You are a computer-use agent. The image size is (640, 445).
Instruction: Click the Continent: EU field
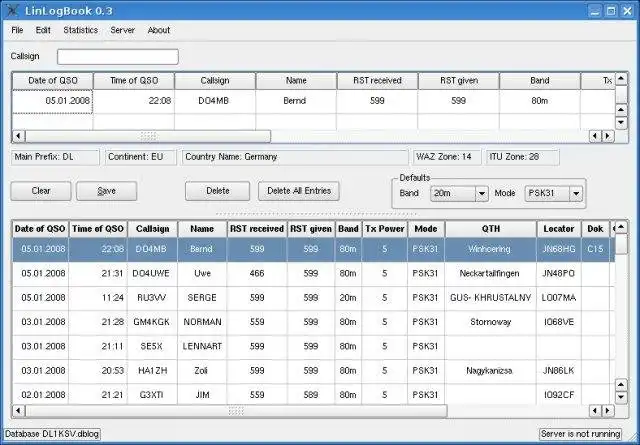click(141, 157)
